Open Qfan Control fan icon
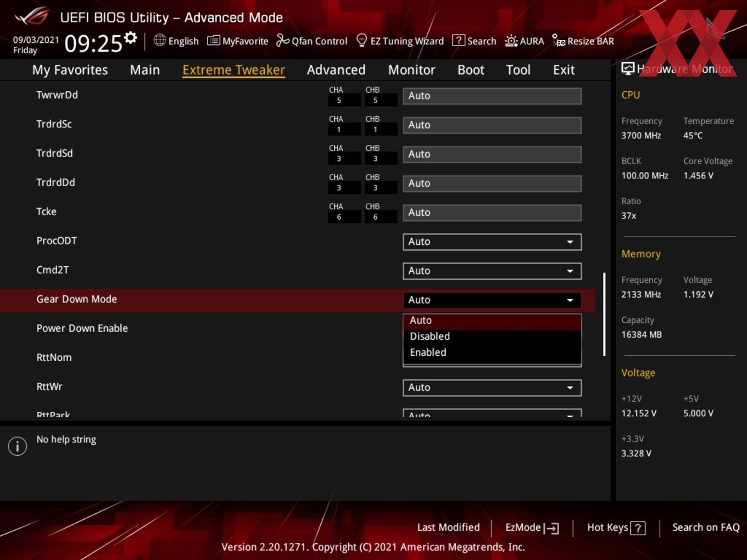 tap(282, 40)
